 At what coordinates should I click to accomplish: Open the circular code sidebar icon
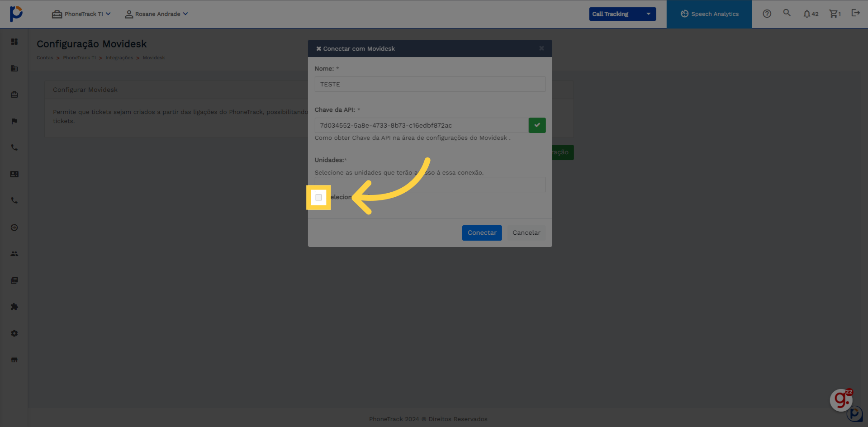click(14, 228)
